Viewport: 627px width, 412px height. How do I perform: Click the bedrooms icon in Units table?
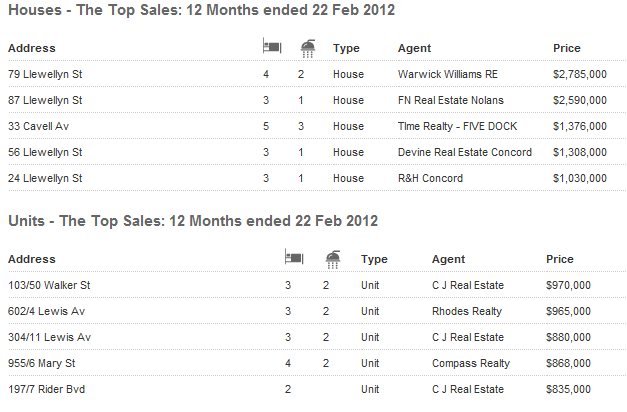click(x=293, y=258)
